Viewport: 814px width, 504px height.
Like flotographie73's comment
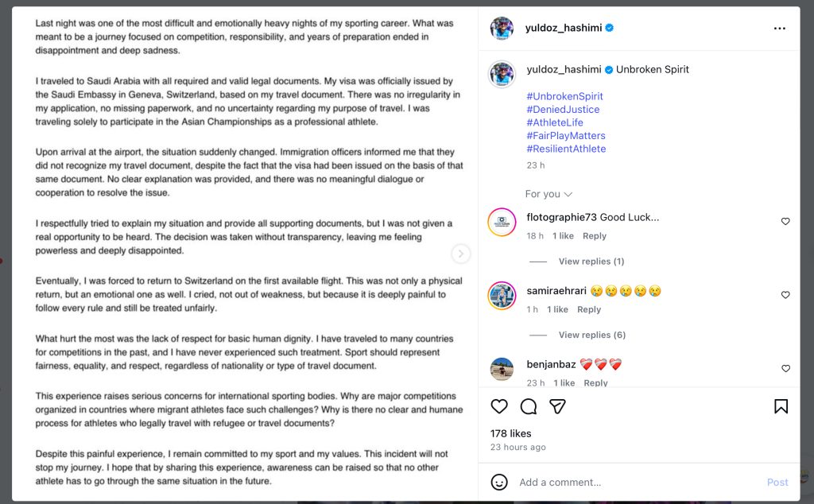pos(785,222)
